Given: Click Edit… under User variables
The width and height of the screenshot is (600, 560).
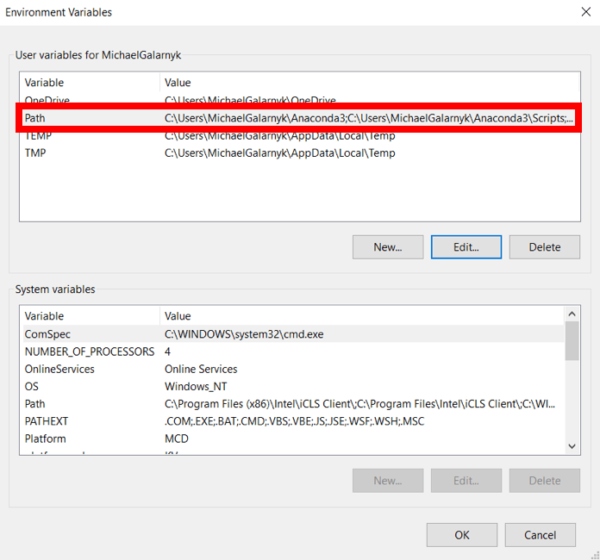Looking at the screenshot, I should pyautogui.click(x=466, y=247).
